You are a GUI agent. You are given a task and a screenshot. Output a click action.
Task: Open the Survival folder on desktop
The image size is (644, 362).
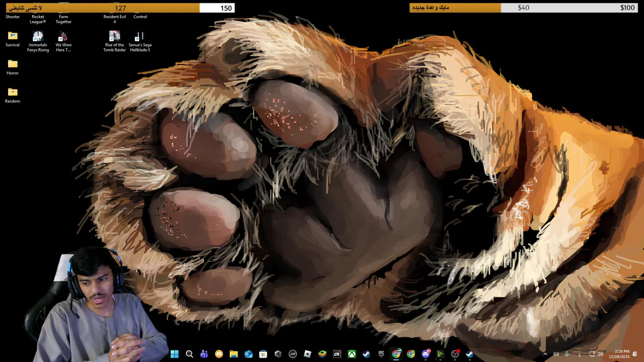[x=13, y=39]
